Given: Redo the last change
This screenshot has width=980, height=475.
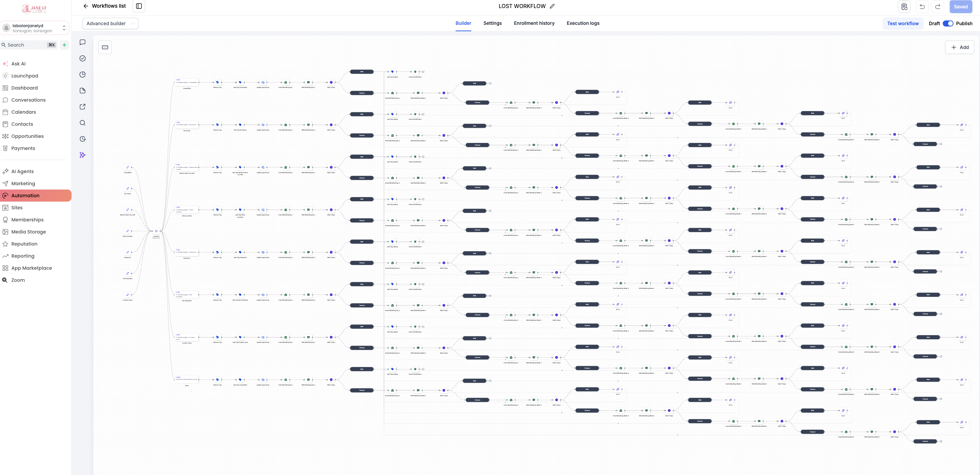Looking at the screenshot, I should coord(938,6).
